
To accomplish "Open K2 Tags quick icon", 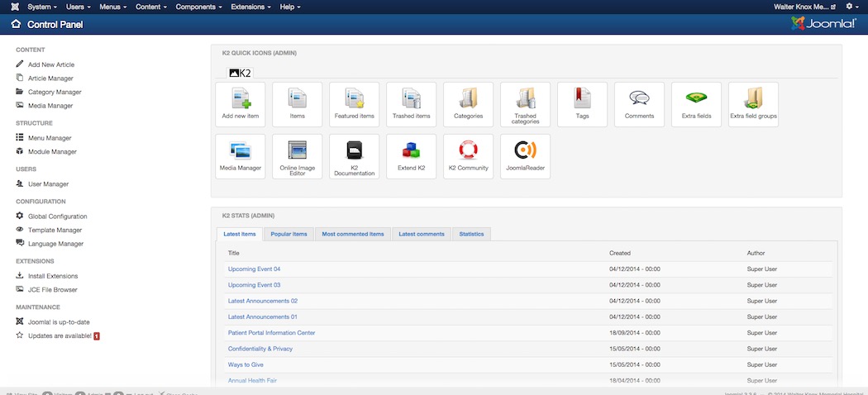I will point(582,105).
